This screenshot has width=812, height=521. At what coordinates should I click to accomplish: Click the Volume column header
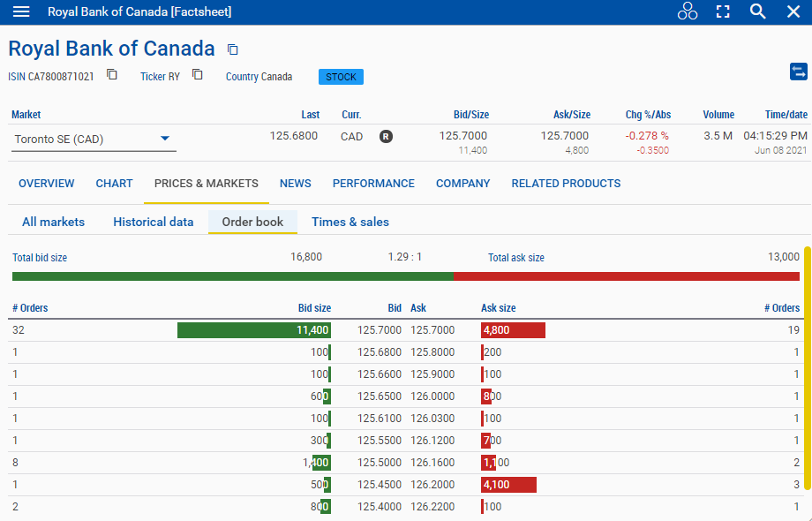(718, 115)
